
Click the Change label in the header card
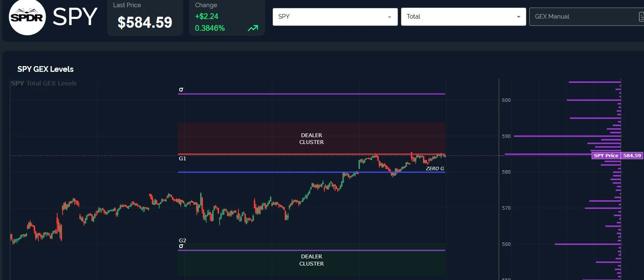pos(206,5)
